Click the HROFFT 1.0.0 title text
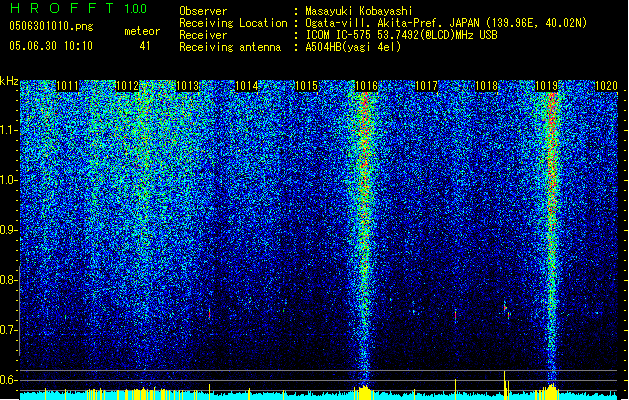 coord(79,8)
